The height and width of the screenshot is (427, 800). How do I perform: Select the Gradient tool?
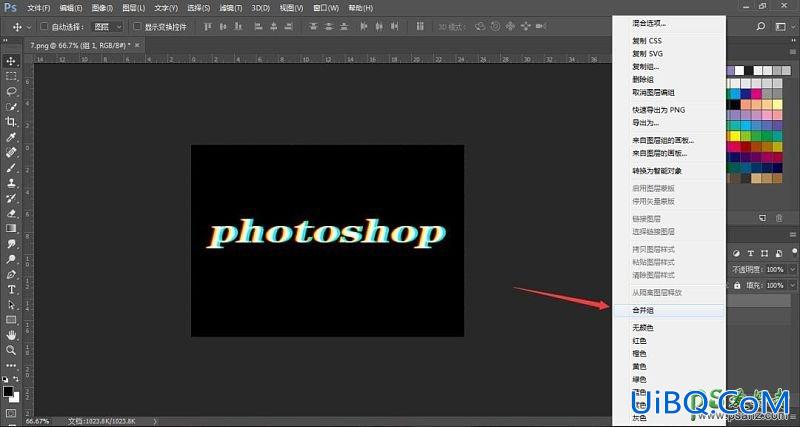click(x=11, y=228)
